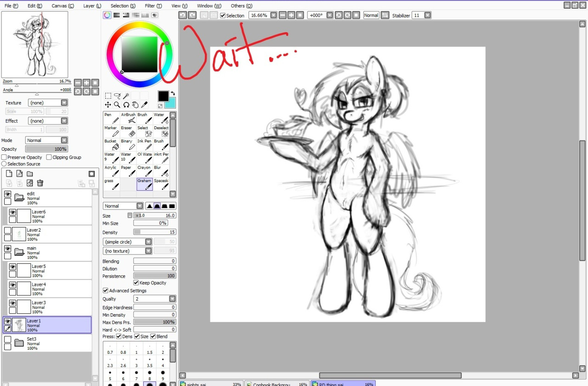Toggle Keep Opacity checkbox
The image size is (588, 386).
pyautogui.click(x=136, y=283)
